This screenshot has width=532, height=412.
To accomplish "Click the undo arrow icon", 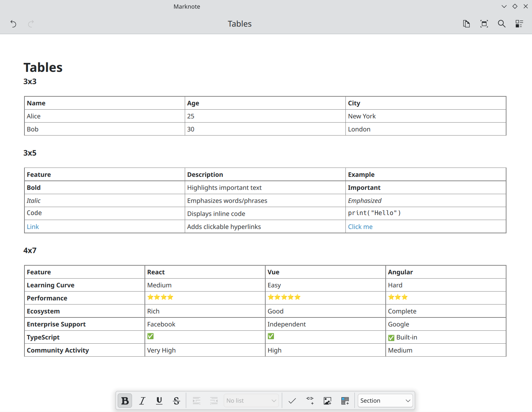I will tap(13, 24).
